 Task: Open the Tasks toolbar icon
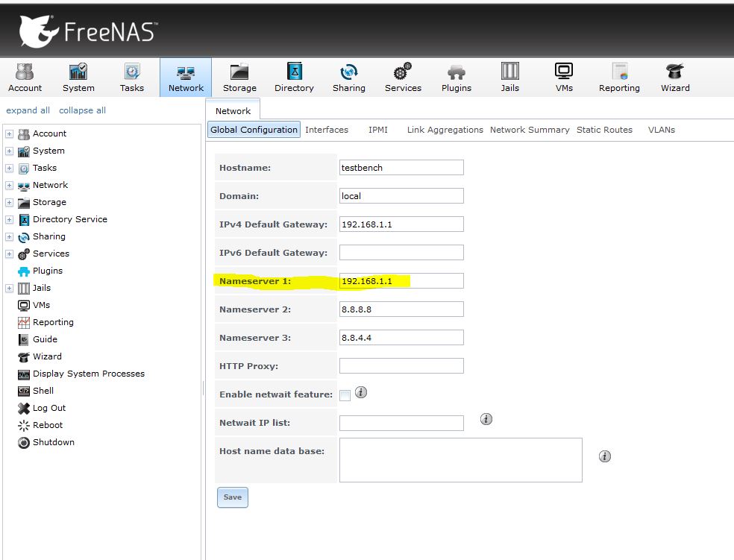[131, 78]
